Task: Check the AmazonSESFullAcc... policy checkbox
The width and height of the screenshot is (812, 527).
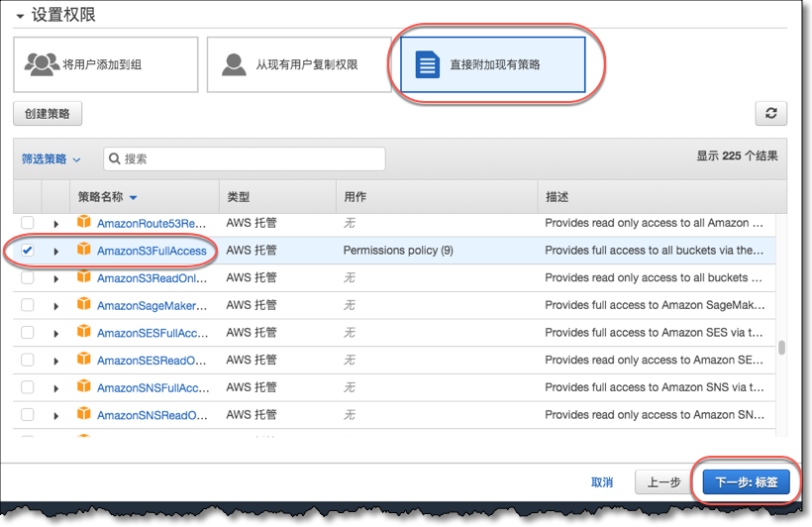Action: pyautogui.click(x=28, y=333)
